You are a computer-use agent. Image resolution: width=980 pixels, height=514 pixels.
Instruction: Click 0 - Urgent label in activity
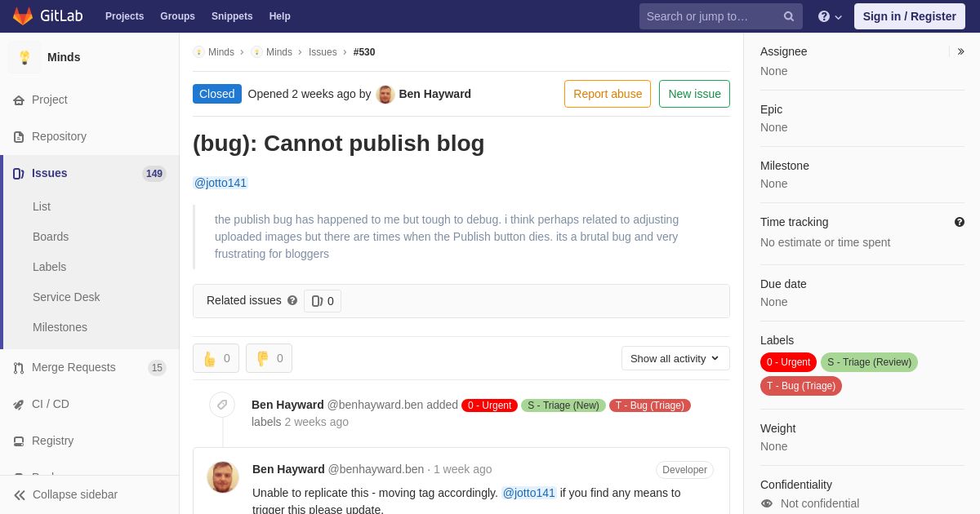tap(489, 405)
